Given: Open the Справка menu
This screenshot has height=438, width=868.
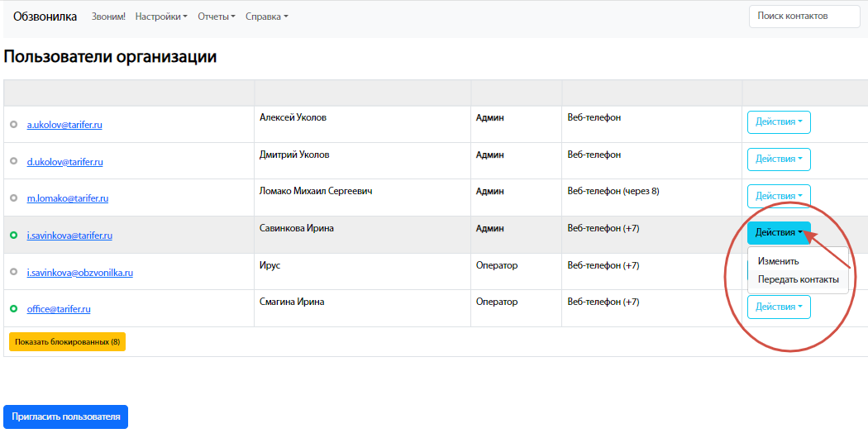Looking at the screenshot, I should tap(266, 17).
